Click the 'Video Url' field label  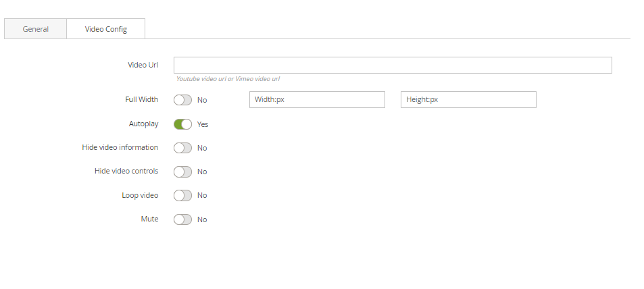click(x=143, y=65)
